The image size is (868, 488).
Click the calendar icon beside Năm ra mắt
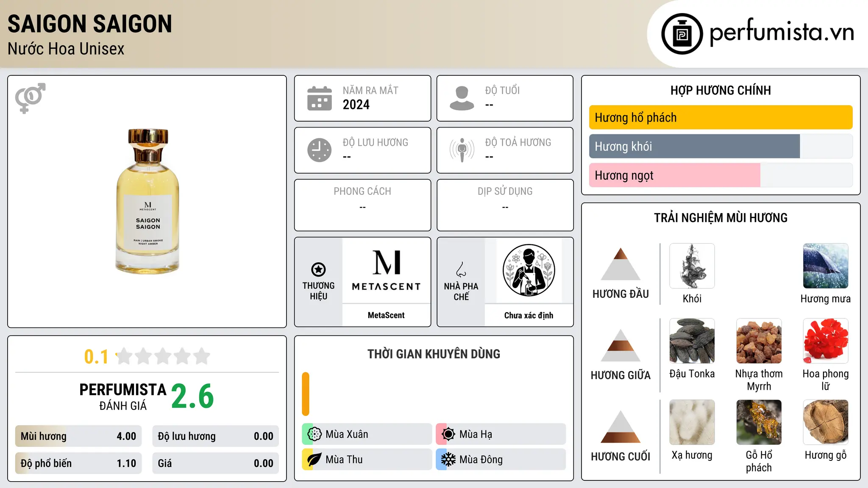click(320, 98)
